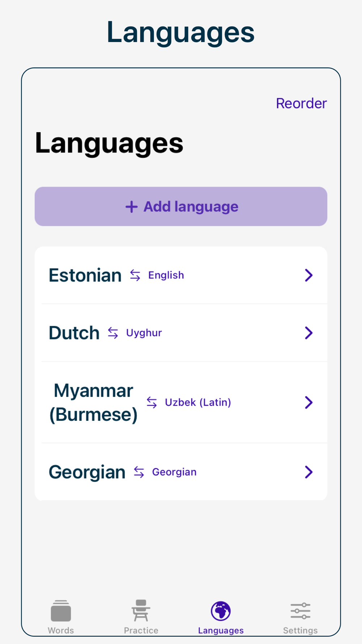The image size is (362, 644).
Task: Click the swap arrows in Georgian row
Action: (139, 472)
